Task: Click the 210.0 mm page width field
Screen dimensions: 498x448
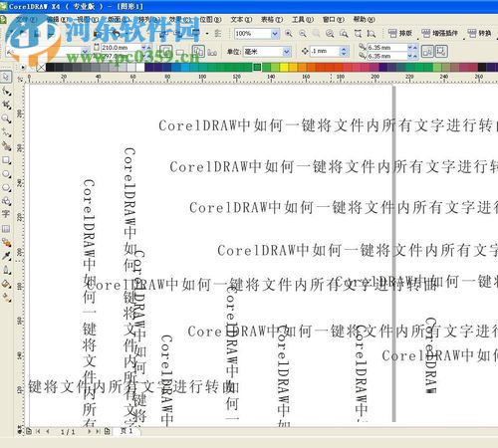Action: point(121,48)
